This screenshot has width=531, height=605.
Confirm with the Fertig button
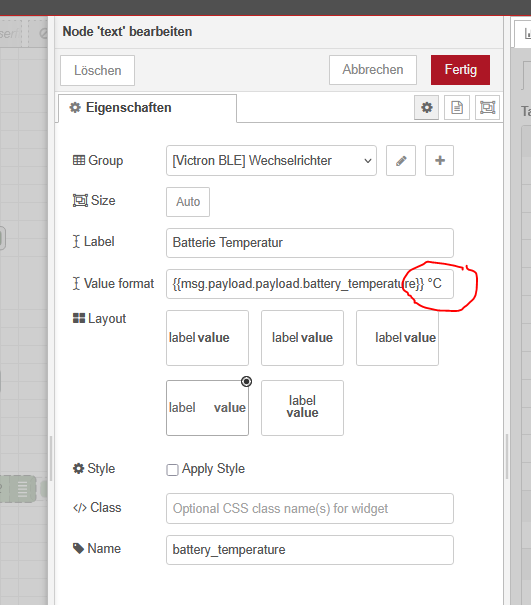point(460,70)
